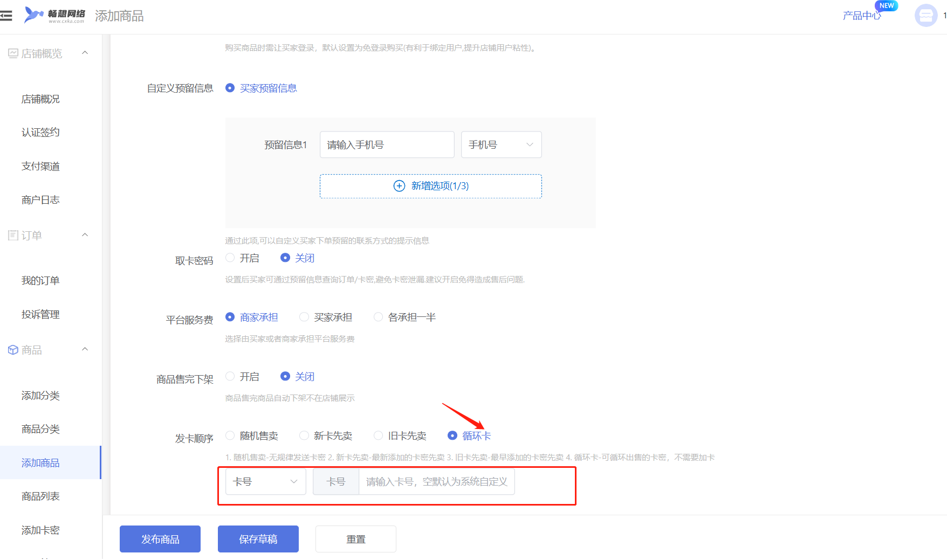Open 手机号 type dropdown
The height and width of the screenshot is (560, 947).
point(501,144)
